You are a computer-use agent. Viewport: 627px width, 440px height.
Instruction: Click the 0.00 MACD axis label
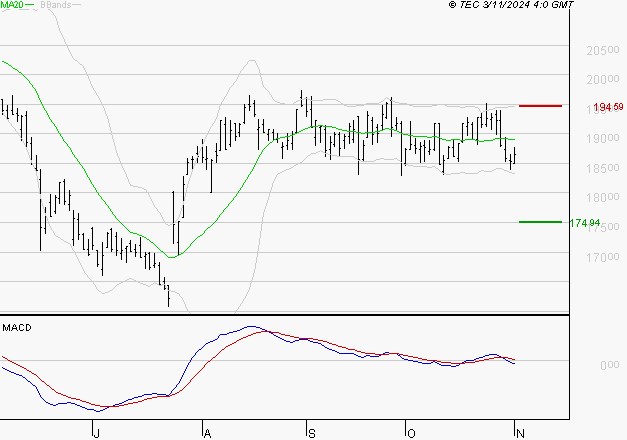610,365
